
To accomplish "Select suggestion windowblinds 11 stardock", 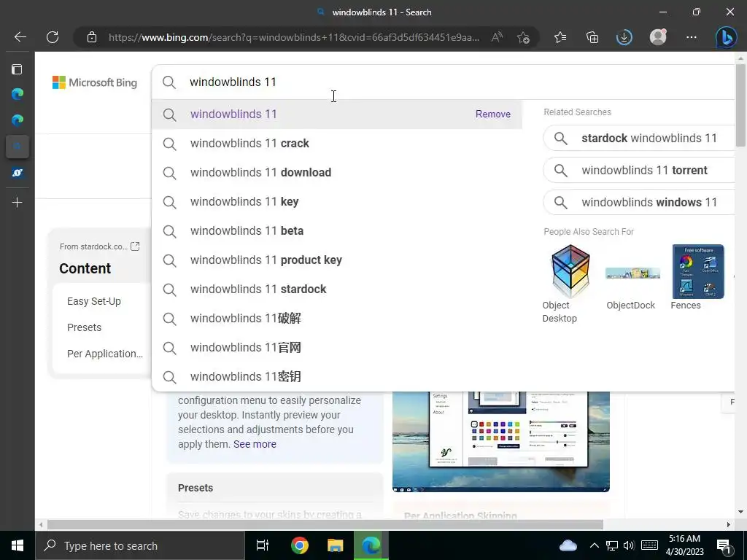I will 337,289.
